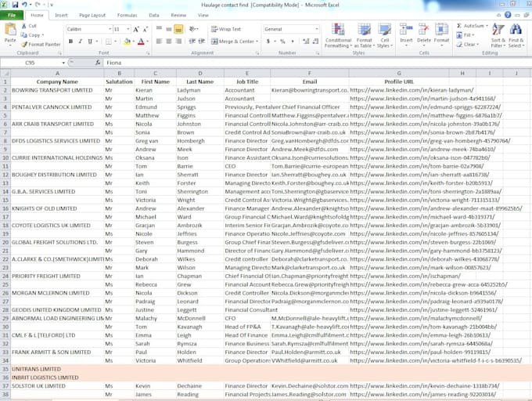Open the font size dropdown

[128, 29]
